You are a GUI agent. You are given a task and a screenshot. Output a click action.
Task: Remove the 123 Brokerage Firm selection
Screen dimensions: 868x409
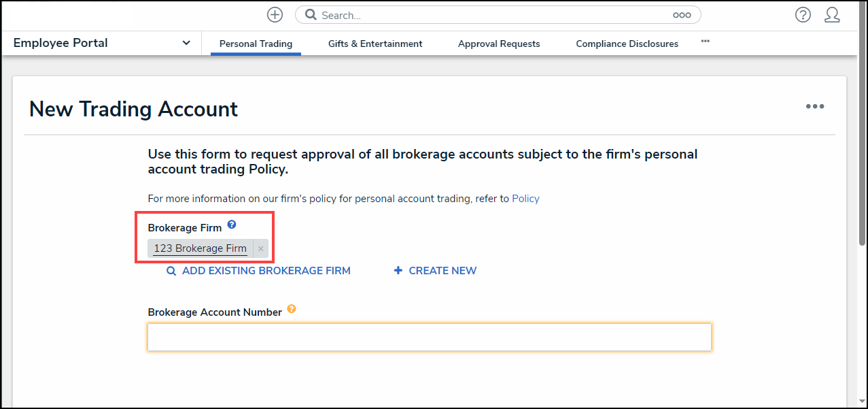(260, 249)
